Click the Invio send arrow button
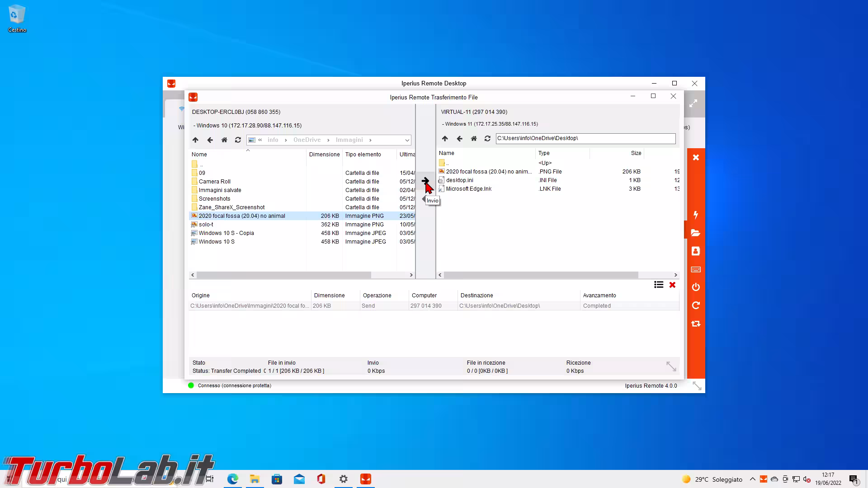Viewport: 868px width, 488px height. [425, 181]
